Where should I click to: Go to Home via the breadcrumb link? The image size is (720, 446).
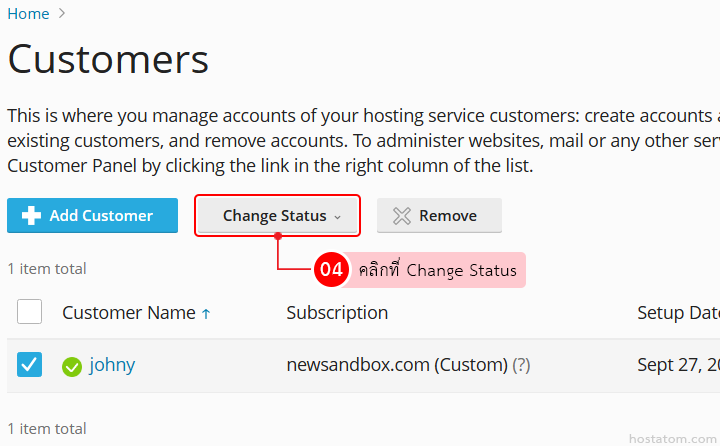tap(28, 14)
